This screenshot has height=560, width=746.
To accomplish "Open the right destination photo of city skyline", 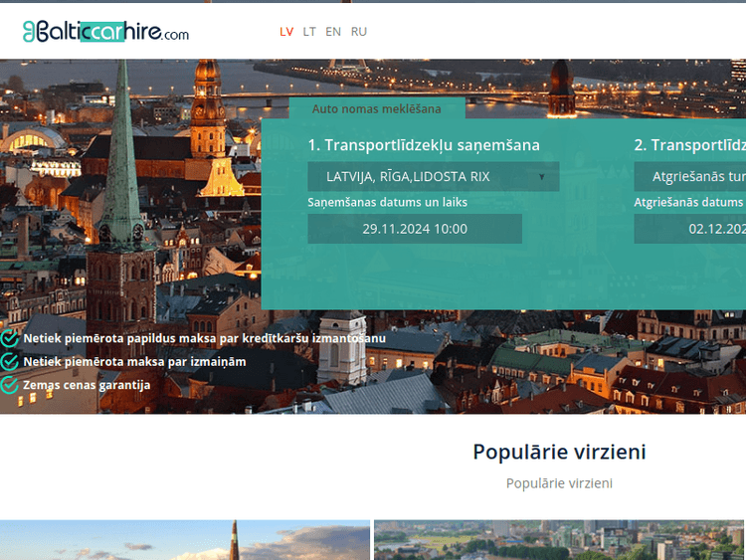I will pyautogui.click(x=559, y=540).
